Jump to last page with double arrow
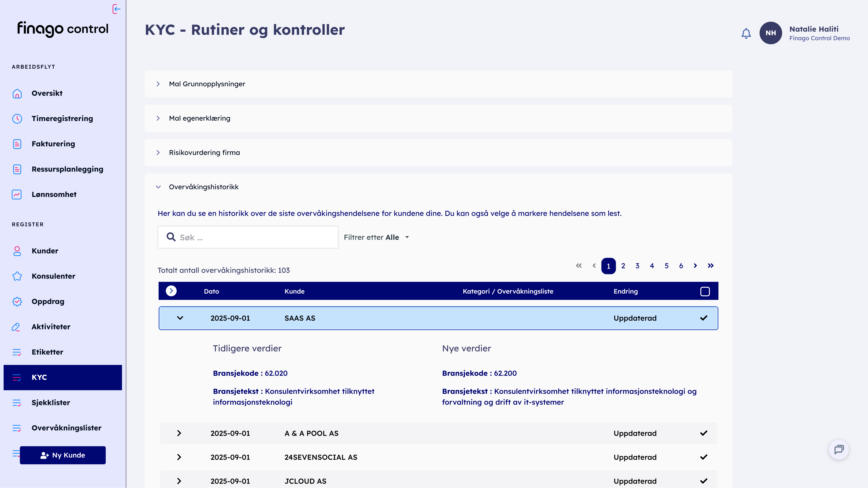This screenshot has height=488, width=868. [x=710, y=266]
